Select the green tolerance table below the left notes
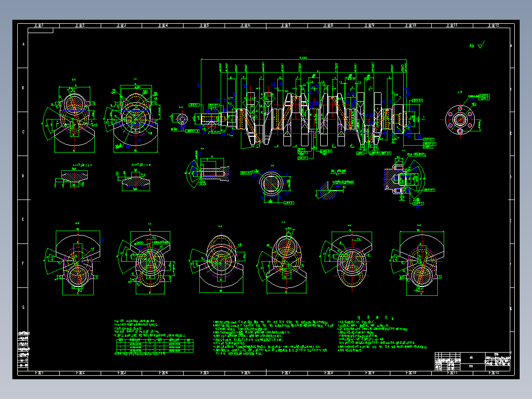This screenshot has height=399, width=532. 155,346
